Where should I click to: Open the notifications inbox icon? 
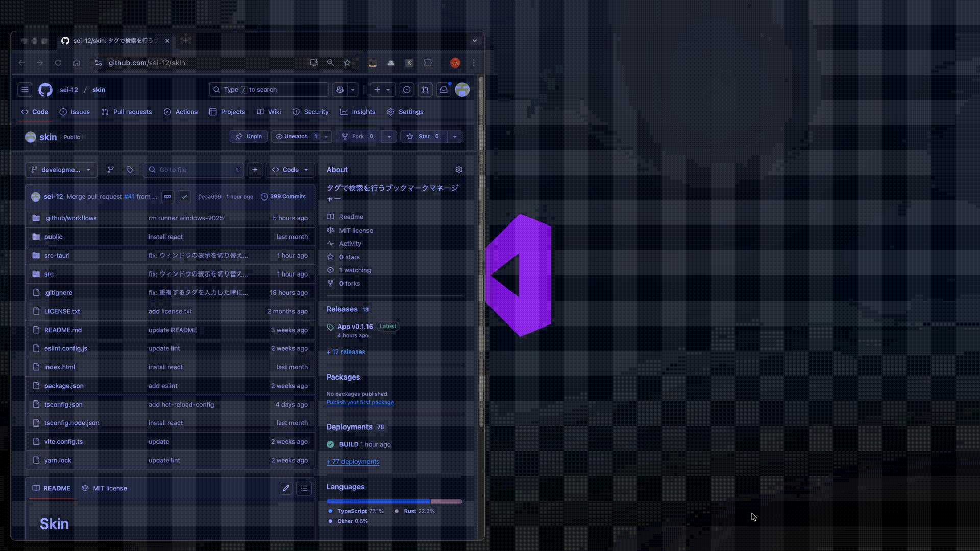click(444, 90)
